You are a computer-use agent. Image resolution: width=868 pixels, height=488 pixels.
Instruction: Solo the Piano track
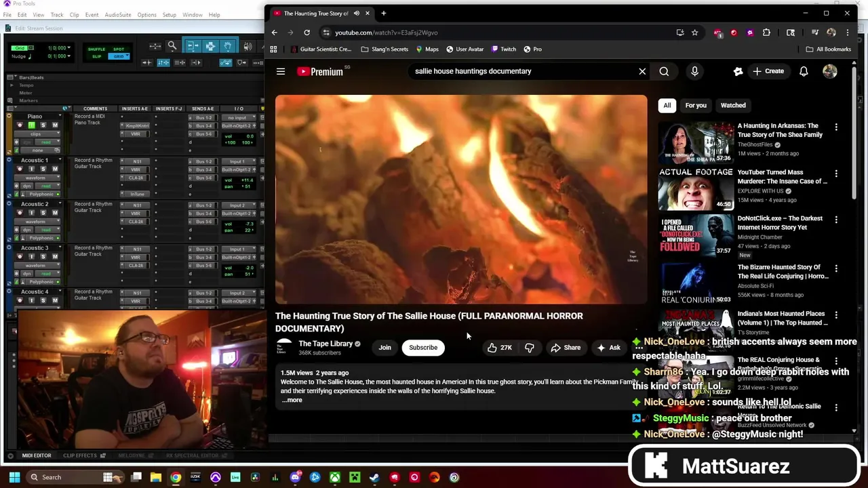(43, 125)
